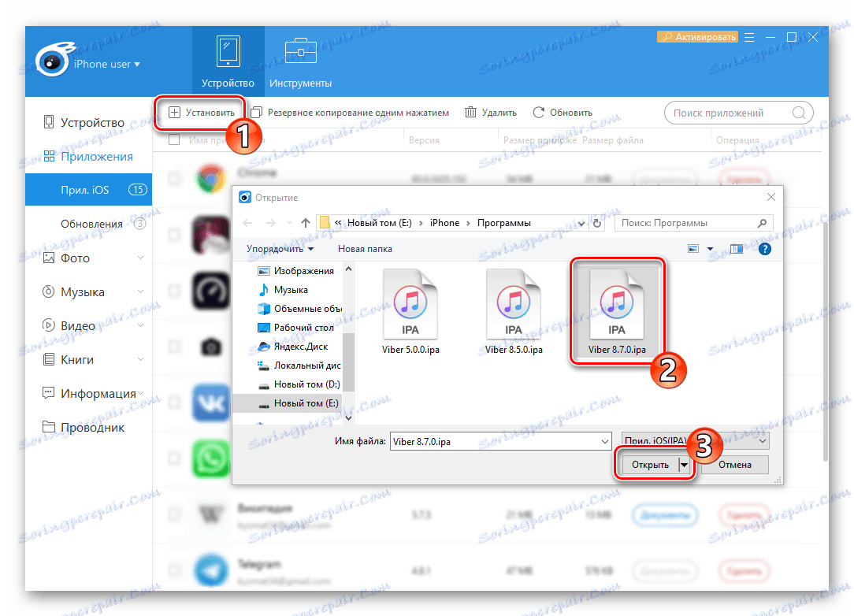Viewport: 854px width, 616px height.
Task: Click the Имя файла input field
Action: coord(500,442)
